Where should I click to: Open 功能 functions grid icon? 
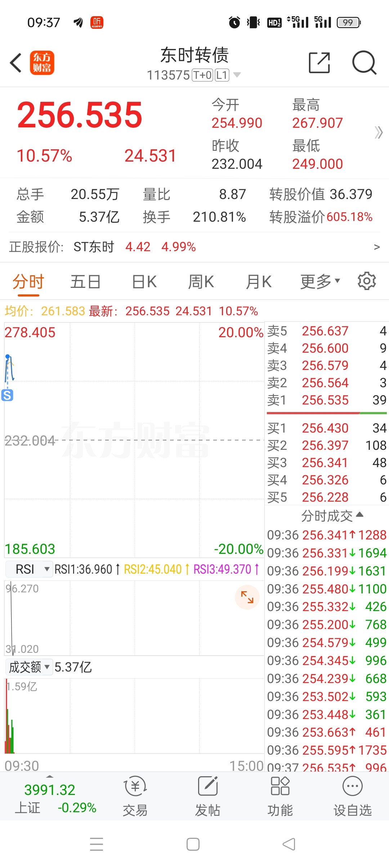[x=280, y=796]
